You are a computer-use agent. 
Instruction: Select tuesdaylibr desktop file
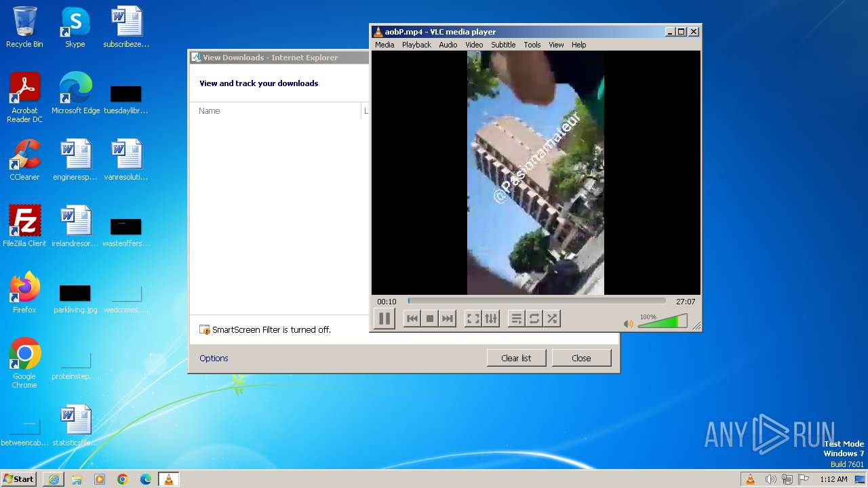tap(126, 98)
